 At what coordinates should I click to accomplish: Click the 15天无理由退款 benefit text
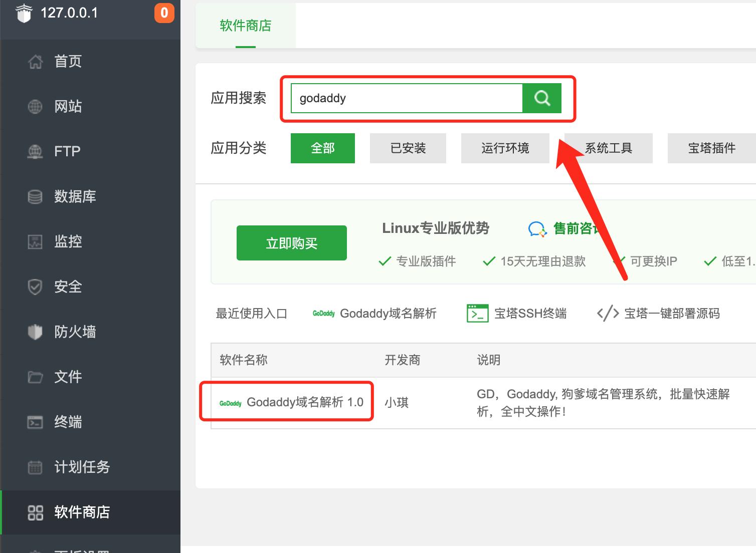pos(543,261)
